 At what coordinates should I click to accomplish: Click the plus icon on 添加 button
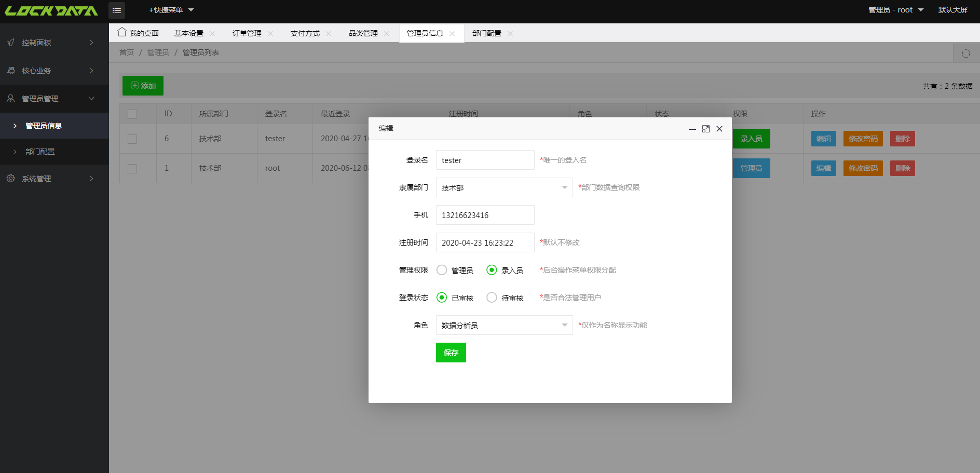134,85
